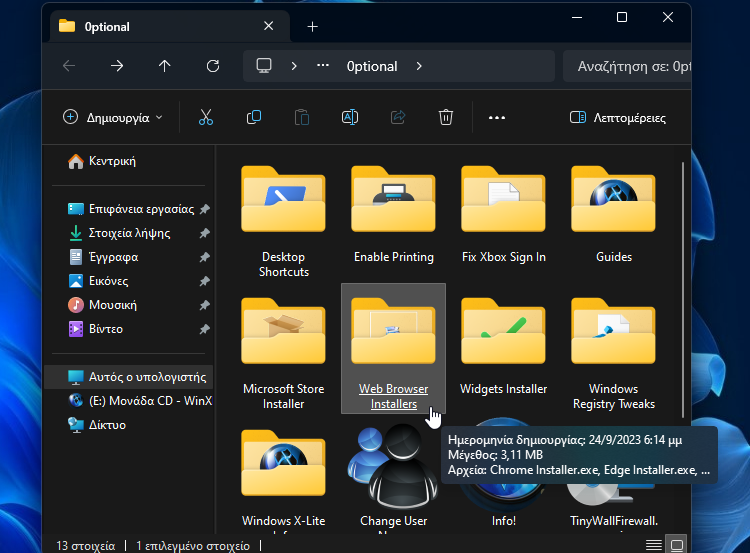Close the Optional tab

click(x=269, y=26)
